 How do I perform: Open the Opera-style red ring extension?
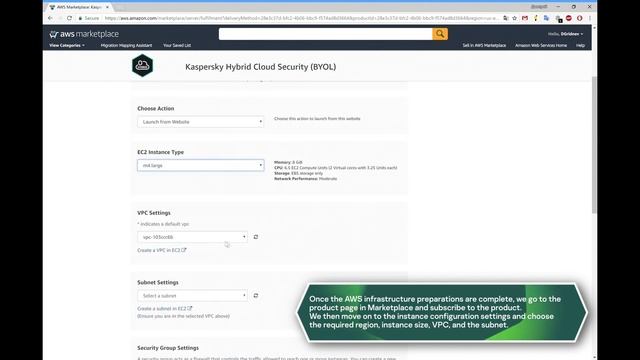tap(580, 18)
